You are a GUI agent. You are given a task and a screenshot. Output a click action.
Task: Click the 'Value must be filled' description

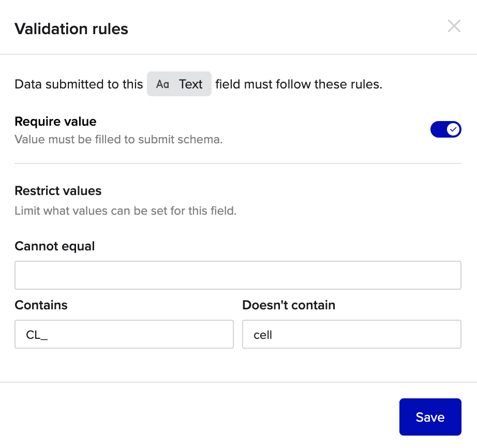pos(118,140)
